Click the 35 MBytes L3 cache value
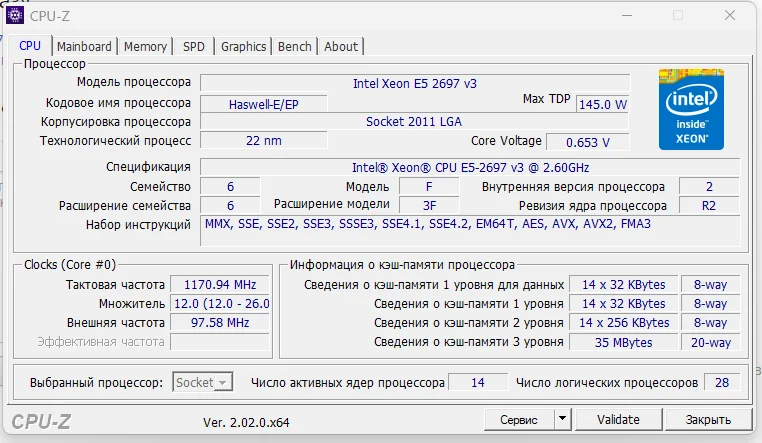 point(623,342)
